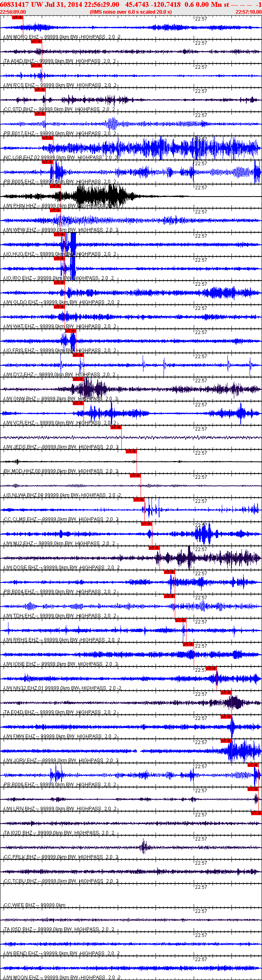This screenshot has width=262, height=980.
Task: Select the UW FMW EHZ station label
Action: pyautogui.click(x=19, y=736)
